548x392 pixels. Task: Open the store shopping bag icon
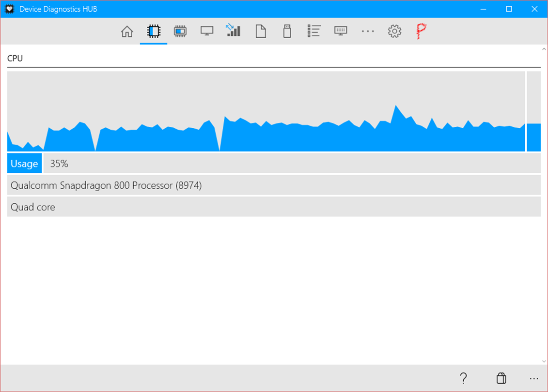pyautogui.click(x=501, y=378)
